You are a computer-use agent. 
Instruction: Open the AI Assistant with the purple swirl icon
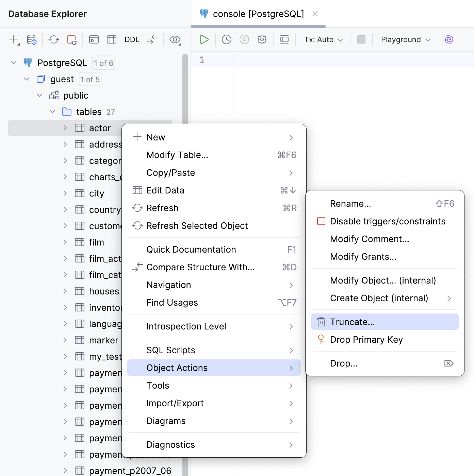point(449,39)
